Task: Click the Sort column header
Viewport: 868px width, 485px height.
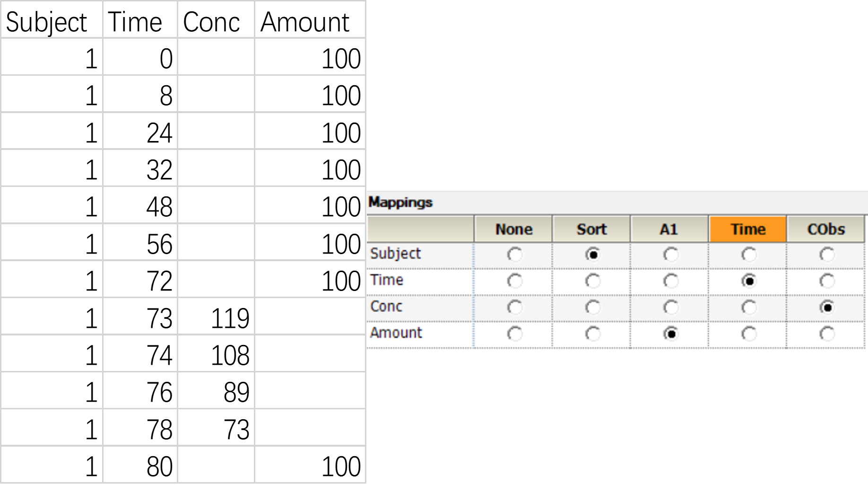Action: 591,229
